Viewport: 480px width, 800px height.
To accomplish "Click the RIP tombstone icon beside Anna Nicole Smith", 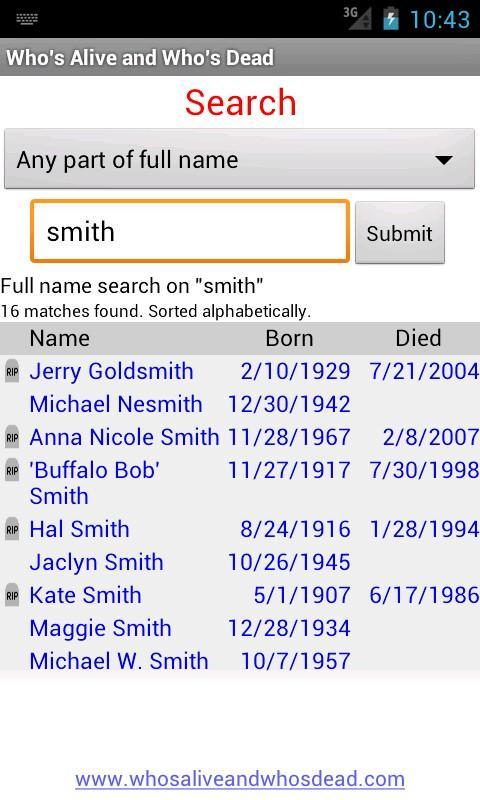I will click(12, 437).
